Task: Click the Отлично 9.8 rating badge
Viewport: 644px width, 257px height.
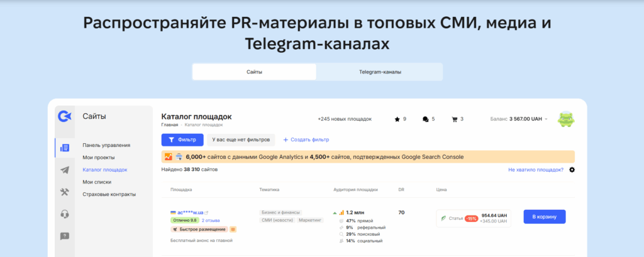Action: tap(184, 221)
